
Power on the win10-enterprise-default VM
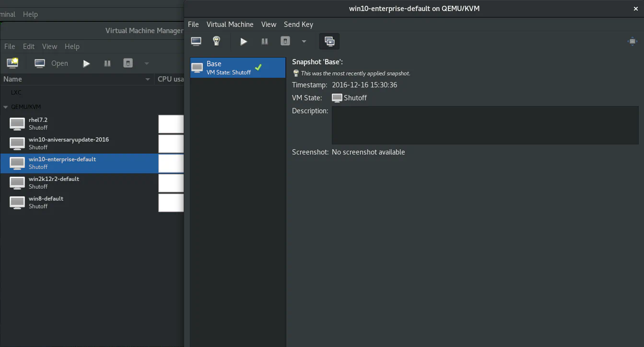pyautogui.click(x=244, y=41)
